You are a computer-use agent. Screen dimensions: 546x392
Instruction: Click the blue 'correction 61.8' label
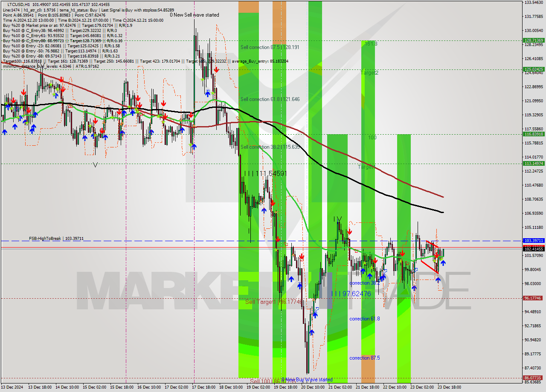[364, 319]
